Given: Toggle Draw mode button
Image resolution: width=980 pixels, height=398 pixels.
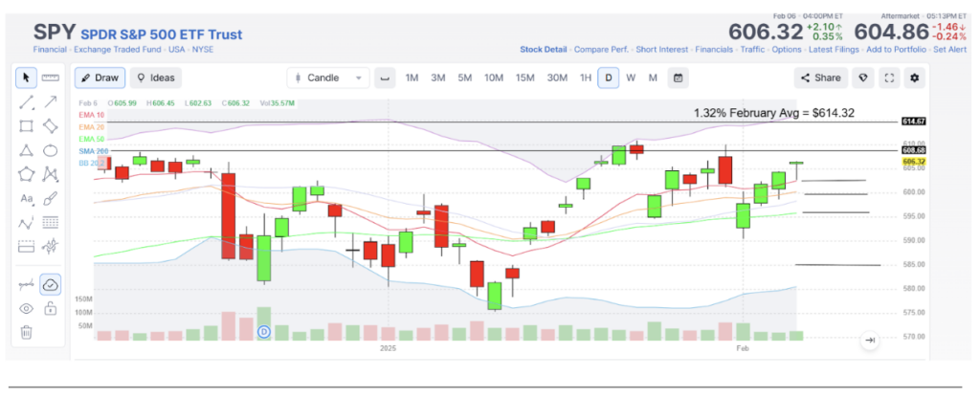Looking at the screenshot, I should 100,78.
